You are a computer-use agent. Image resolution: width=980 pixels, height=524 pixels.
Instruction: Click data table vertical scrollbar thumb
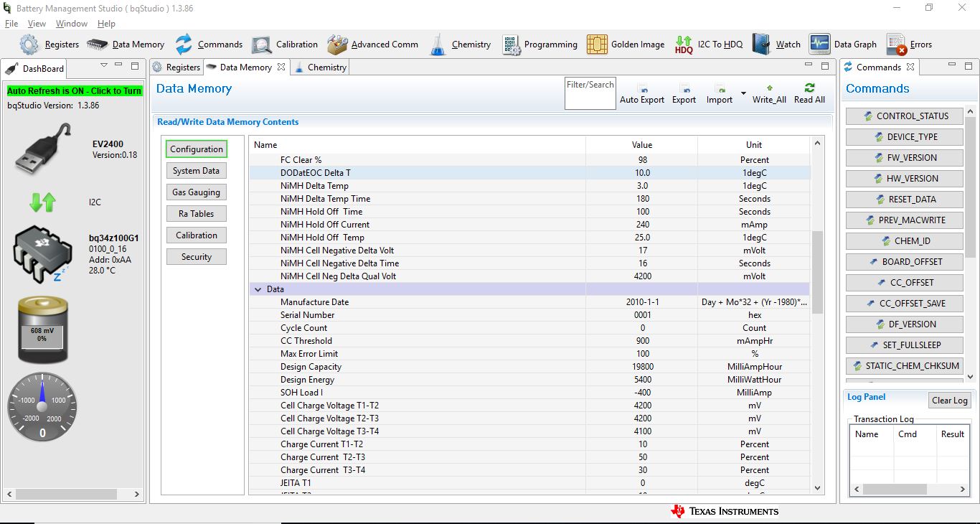(x=817, y=273)
